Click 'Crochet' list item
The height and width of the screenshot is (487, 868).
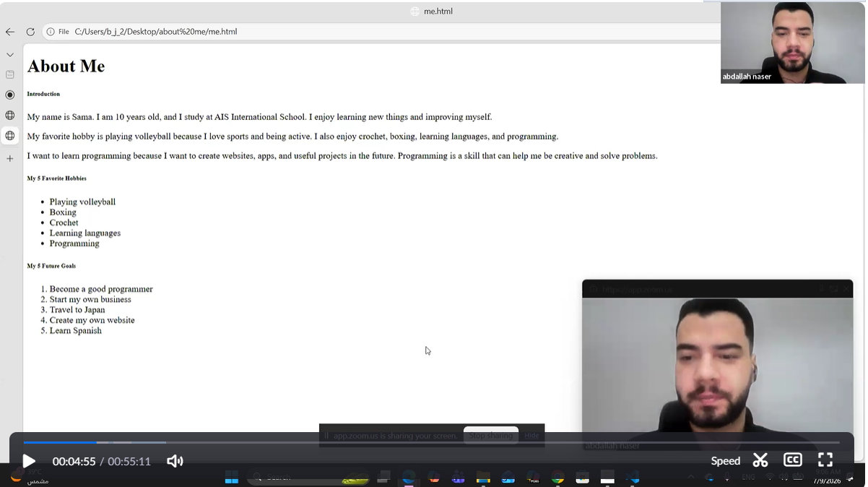click(64, 223)
